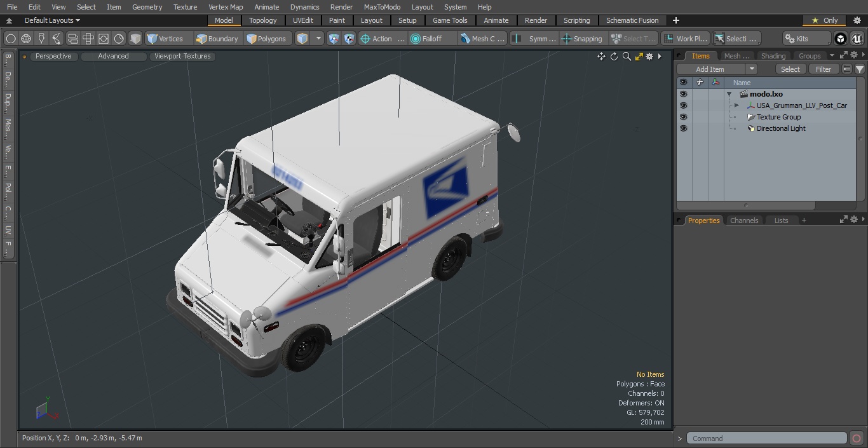
Task: Open the Add Item dropdown arrow
Action: point(752,69)
